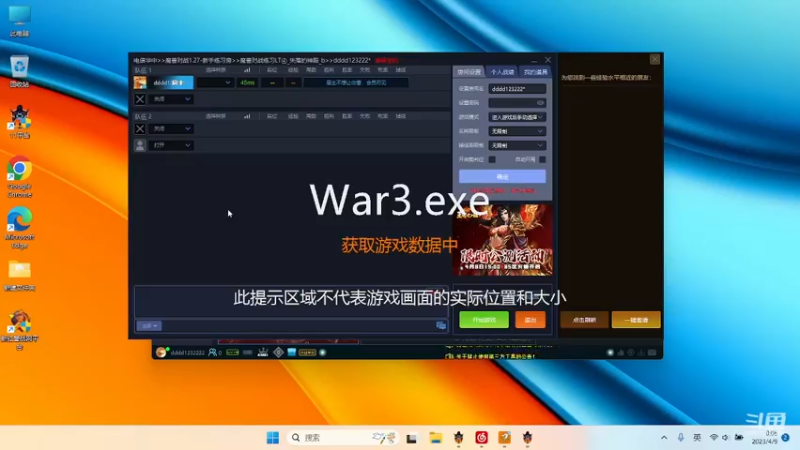Screen dimensions: 800x450
Task: Open team 1 second slot status dropdown
Action: click(171, 99)
